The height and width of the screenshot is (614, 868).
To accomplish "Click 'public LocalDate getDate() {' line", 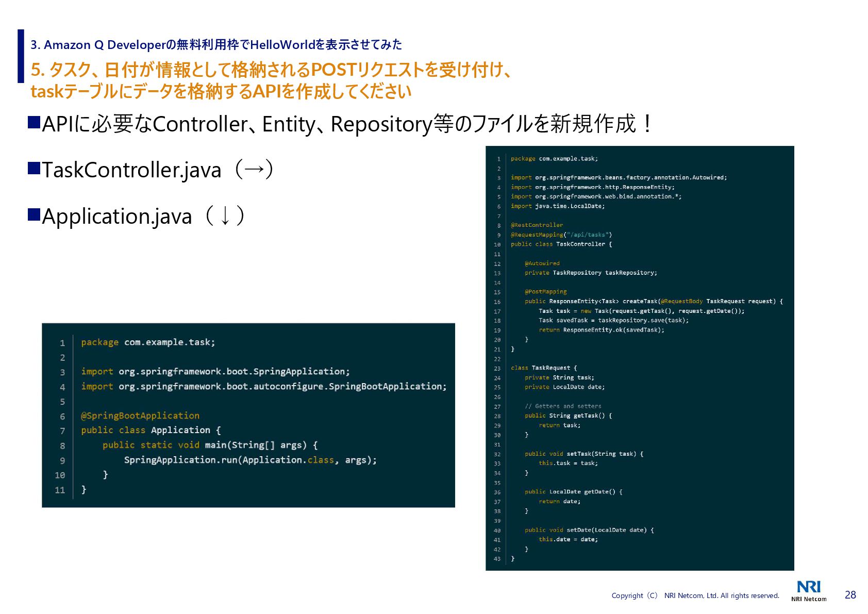I will pyautogui.click(x=574, y=492).
